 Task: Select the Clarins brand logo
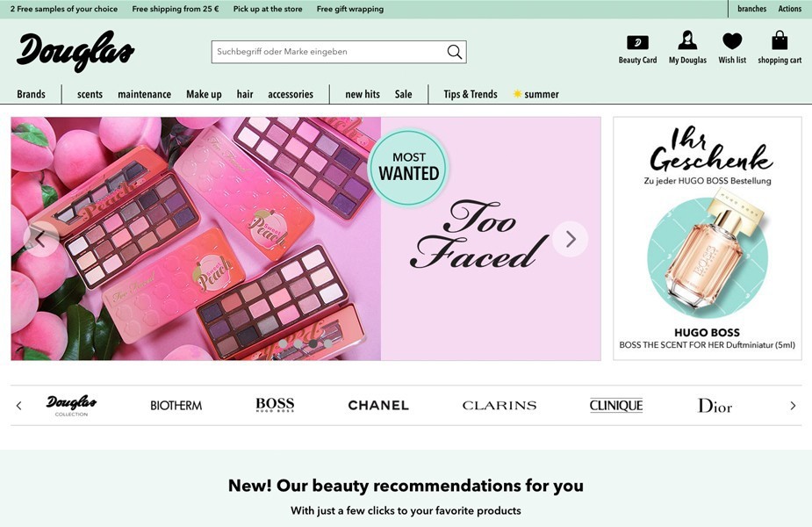click(x=499, y=405)
